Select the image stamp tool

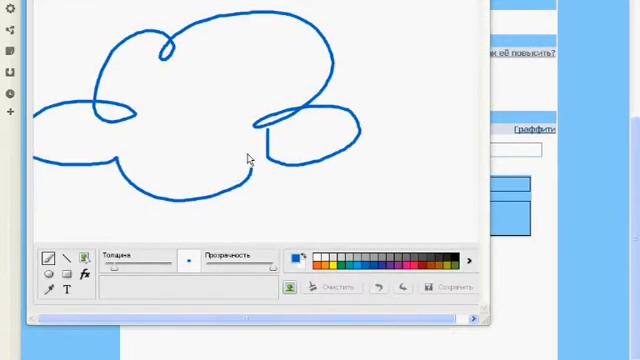pos(84,258)
